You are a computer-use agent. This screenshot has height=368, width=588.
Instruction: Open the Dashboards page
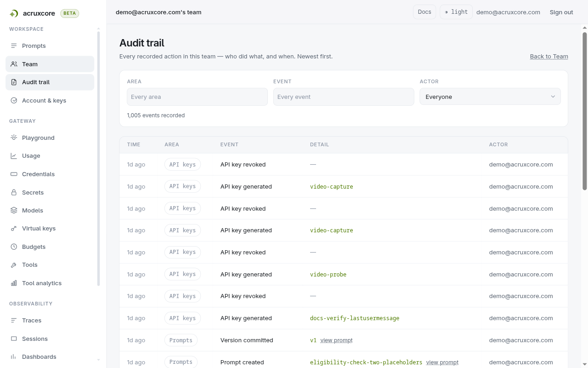click(50, 356)
